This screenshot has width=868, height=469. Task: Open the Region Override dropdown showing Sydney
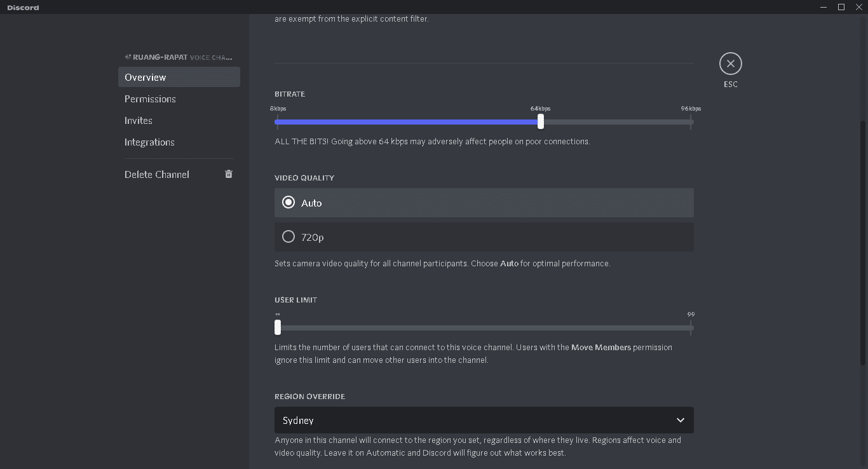pyautogui.click(x=483, y=420)
